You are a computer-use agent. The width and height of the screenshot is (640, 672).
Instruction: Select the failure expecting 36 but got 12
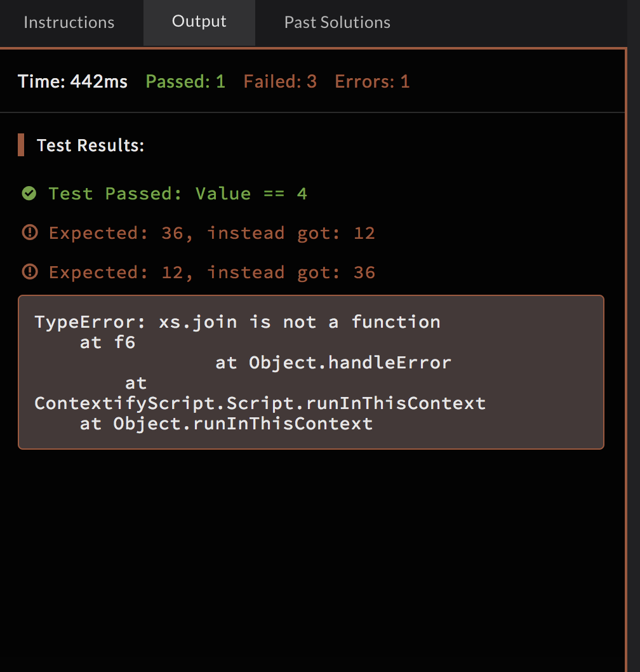pyautogui.click(x=211, y=233)
